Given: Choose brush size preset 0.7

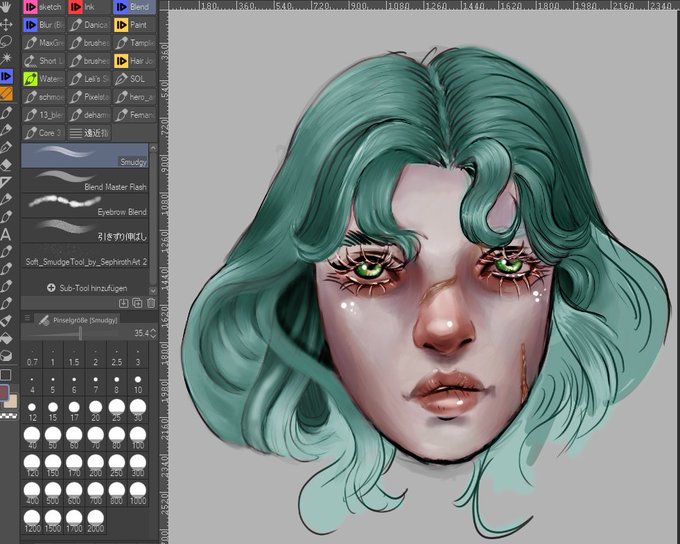Looking at the screenshot, I should point(32,356).
